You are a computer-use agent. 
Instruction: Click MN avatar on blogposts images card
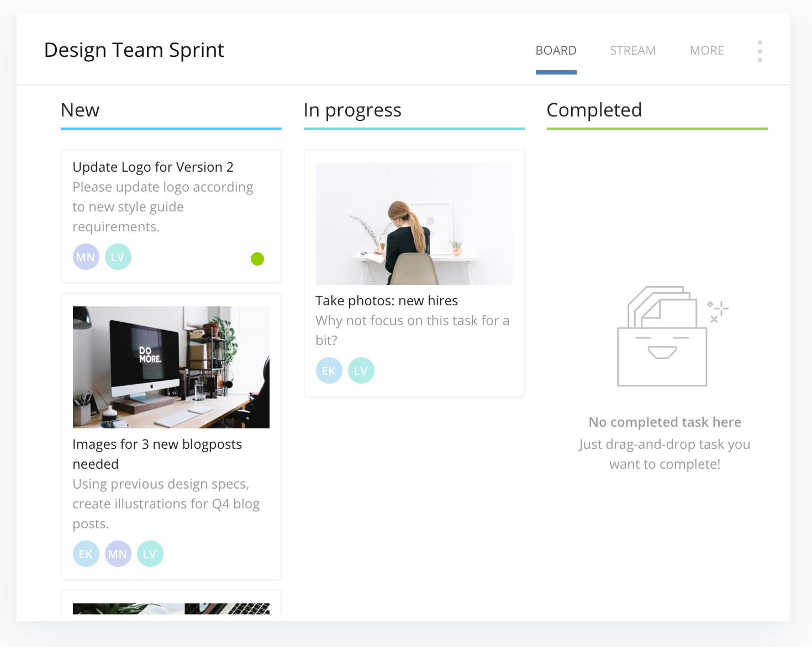coord(118,554)
